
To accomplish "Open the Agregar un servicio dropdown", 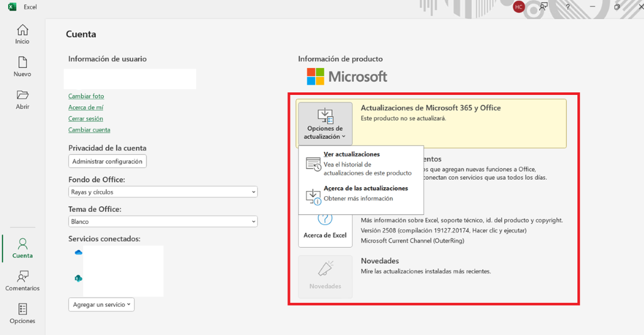I will point(101,305).
